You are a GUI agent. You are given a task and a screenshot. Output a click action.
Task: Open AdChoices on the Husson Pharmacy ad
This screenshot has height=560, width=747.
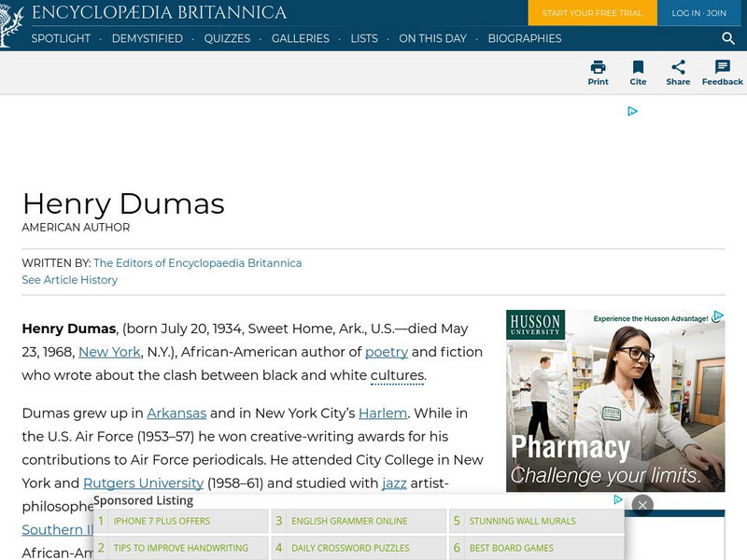tap(718, 315)
